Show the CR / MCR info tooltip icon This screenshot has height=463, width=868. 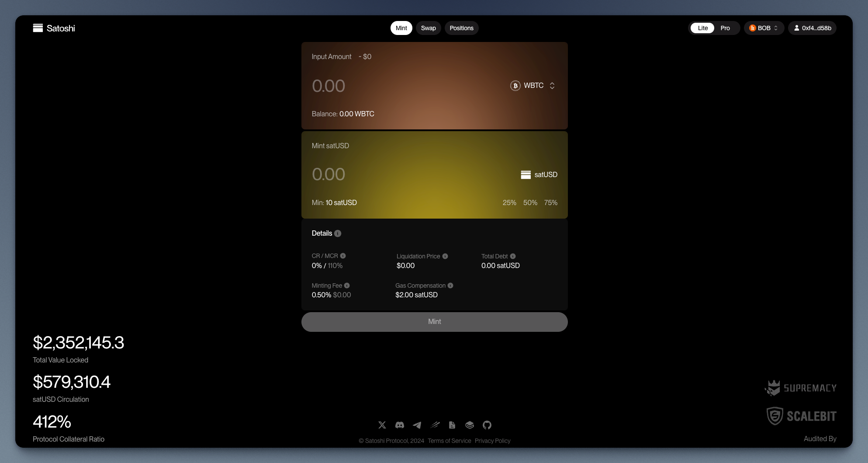(343, 256)
